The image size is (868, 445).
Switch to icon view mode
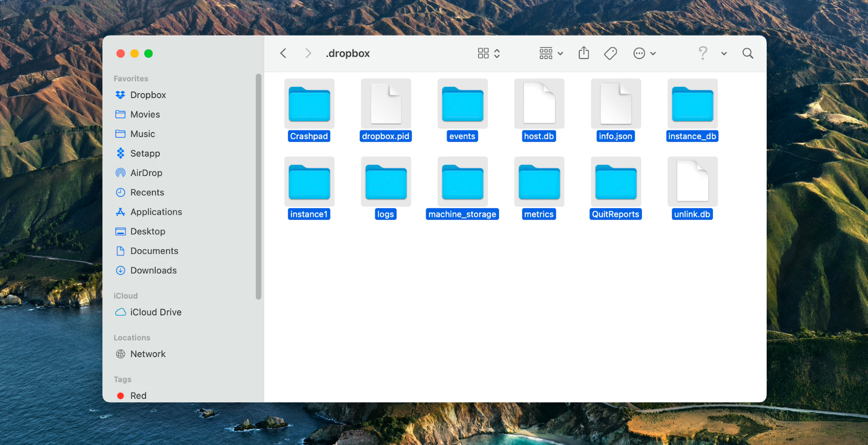[x=483, y=53]
